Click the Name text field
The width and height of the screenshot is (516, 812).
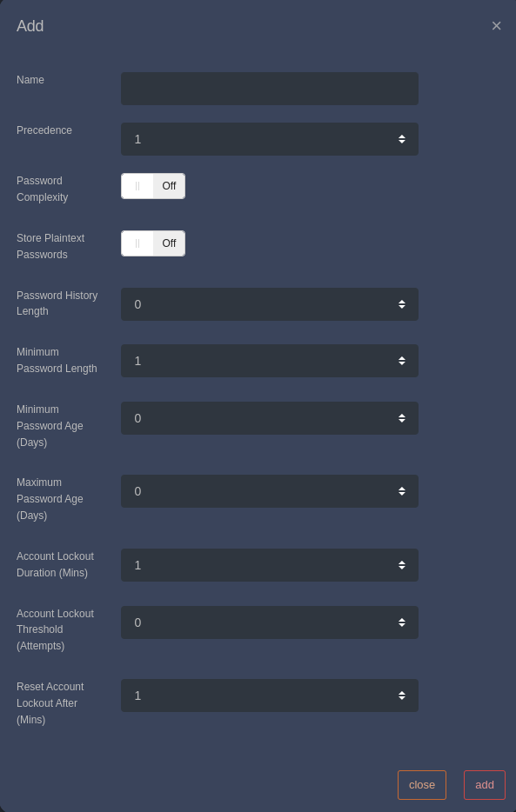click(270, 89)
